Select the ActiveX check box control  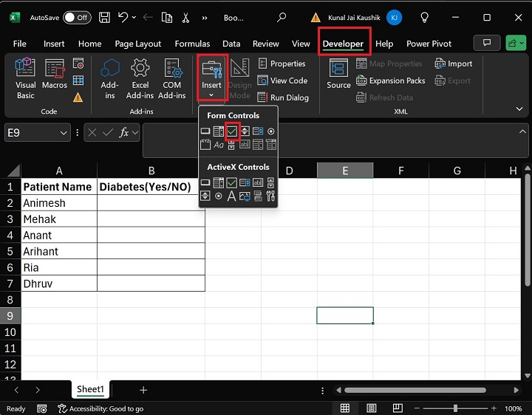(x=231, y=182)
